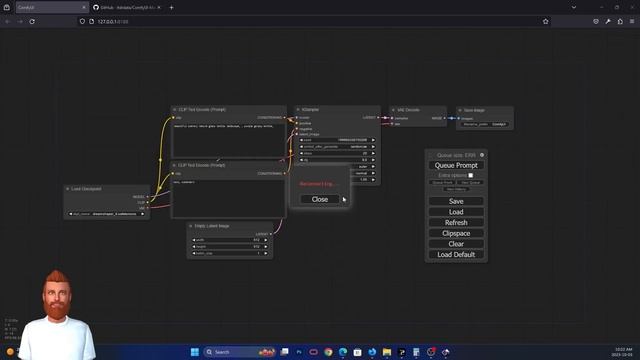The height and width of the screenshot is (360, 640).
Task: Click the filename_prefix field in Save Image
Action: 485,124
